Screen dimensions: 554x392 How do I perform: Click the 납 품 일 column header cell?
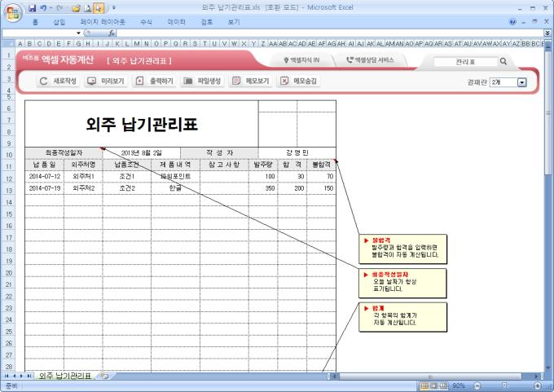(45, 165)
